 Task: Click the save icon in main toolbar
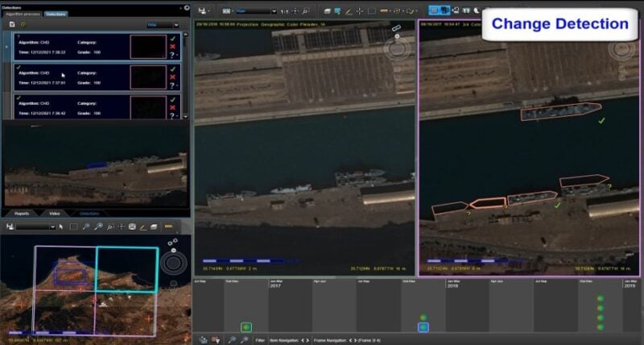click(x=203, y=11)
